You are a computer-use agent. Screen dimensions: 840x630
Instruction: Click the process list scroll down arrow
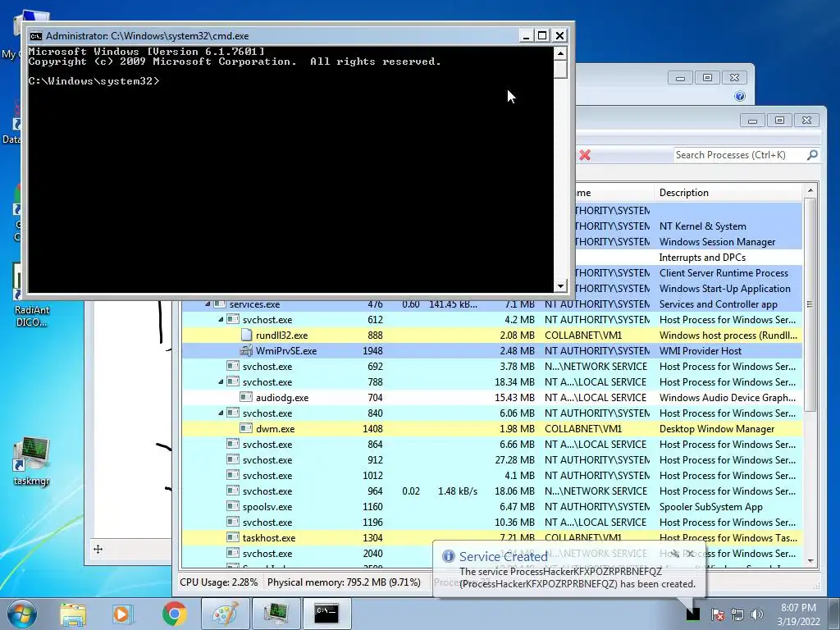click(x=810, y=561)
